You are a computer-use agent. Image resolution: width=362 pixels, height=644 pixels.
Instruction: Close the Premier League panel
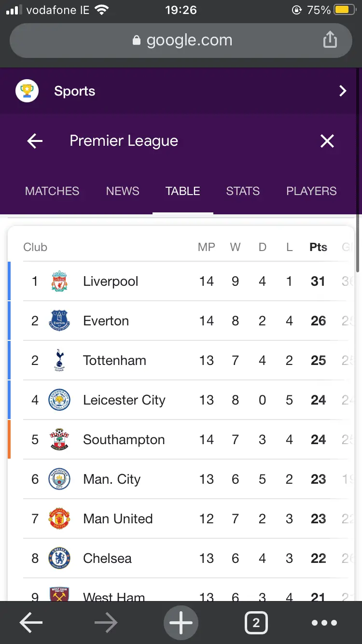327,141
